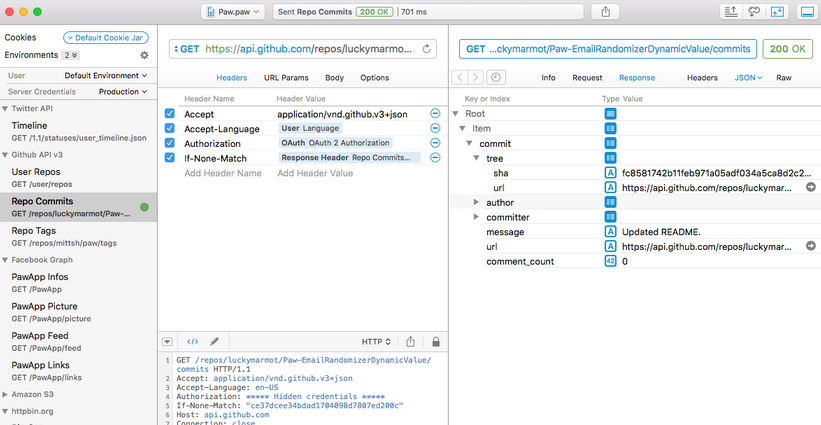Uncheck the Accept-Language header checkbox
Viewport: 821px width, 425px height.
(170, 128)
